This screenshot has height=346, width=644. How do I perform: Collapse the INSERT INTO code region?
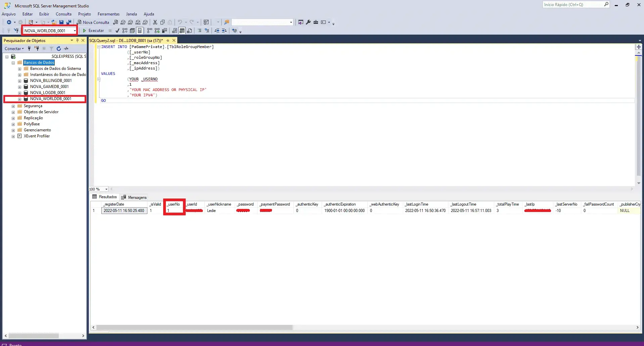[99, 47]
